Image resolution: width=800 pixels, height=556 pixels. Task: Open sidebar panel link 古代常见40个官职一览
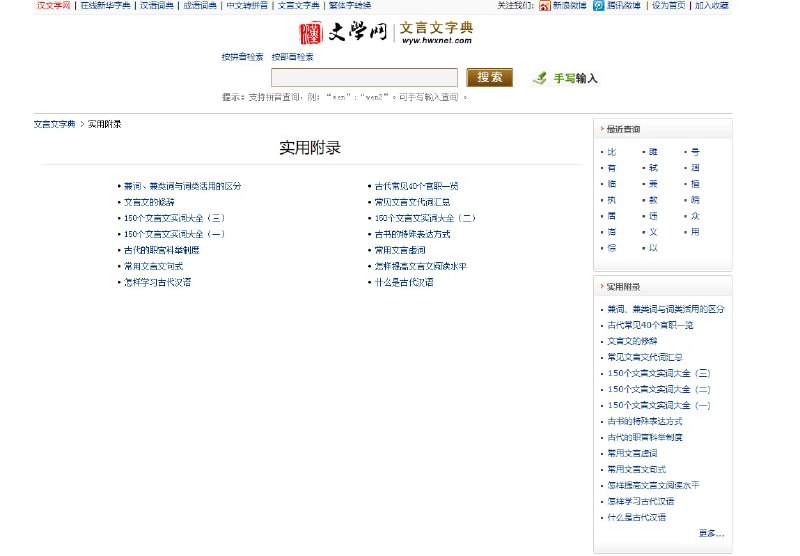651,325
